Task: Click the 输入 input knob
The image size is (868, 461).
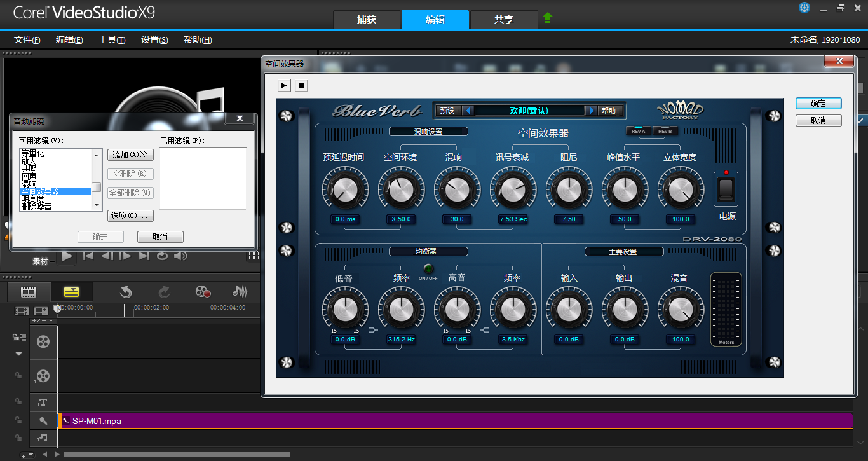Action: [568, 309]
